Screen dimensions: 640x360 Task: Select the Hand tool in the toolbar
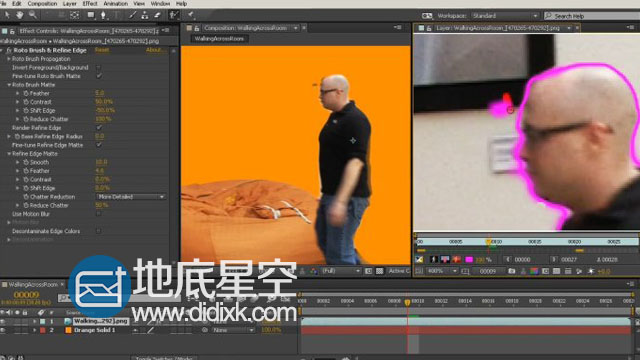(20, 15)
